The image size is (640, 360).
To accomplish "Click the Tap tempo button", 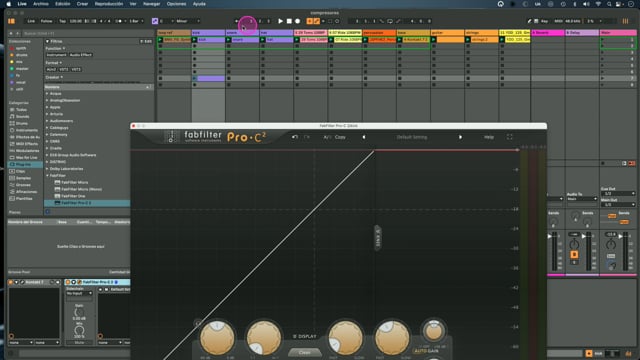I will [x=62, y=21].
